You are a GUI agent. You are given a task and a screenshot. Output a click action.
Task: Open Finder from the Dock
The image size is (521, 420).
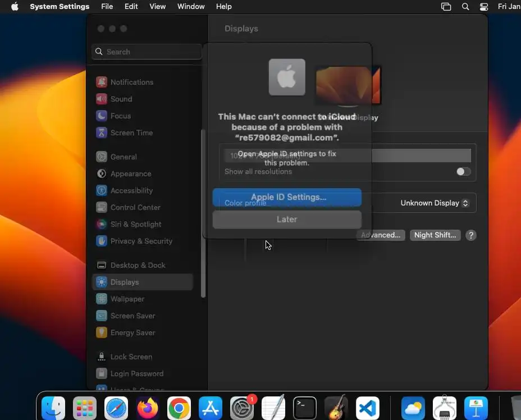click(x=53, y=408)
